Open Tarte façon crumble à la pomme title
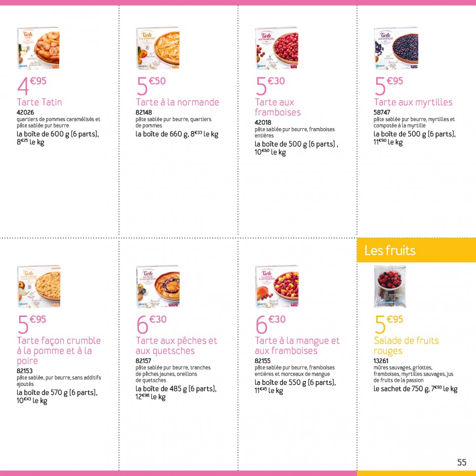This screenshot has height=476, width=476. [59, 350]
